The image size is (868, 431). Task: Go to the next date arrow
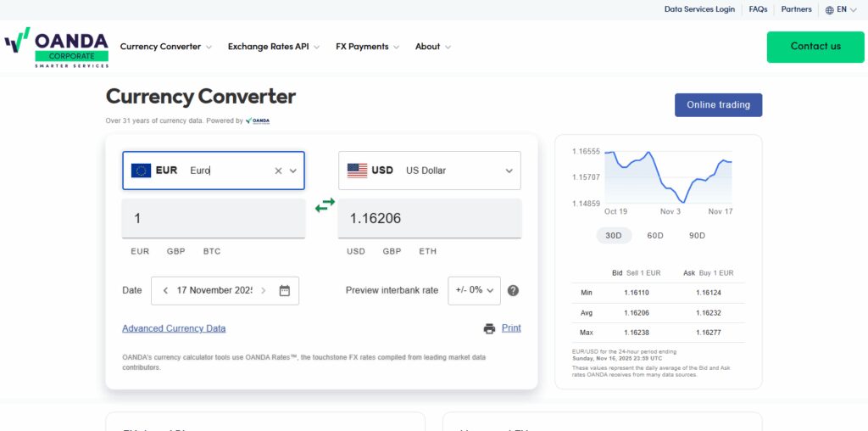(264, 290)
